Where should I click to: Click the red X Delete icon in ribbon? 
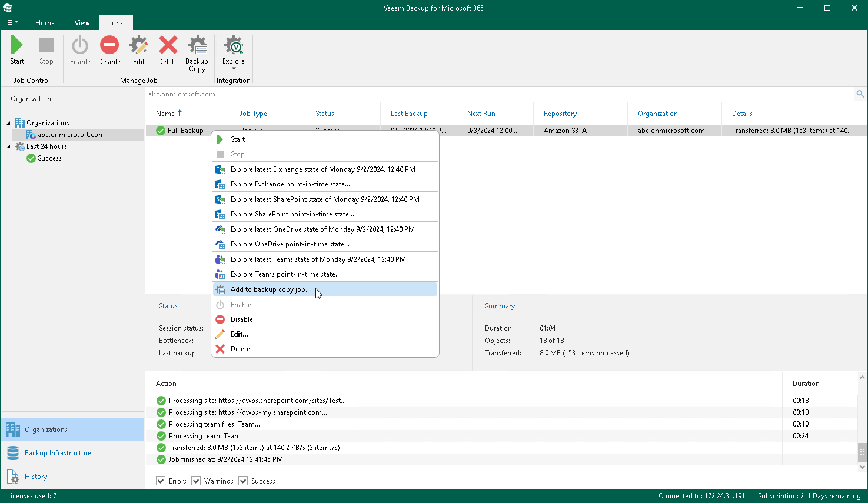coord(168,45)
